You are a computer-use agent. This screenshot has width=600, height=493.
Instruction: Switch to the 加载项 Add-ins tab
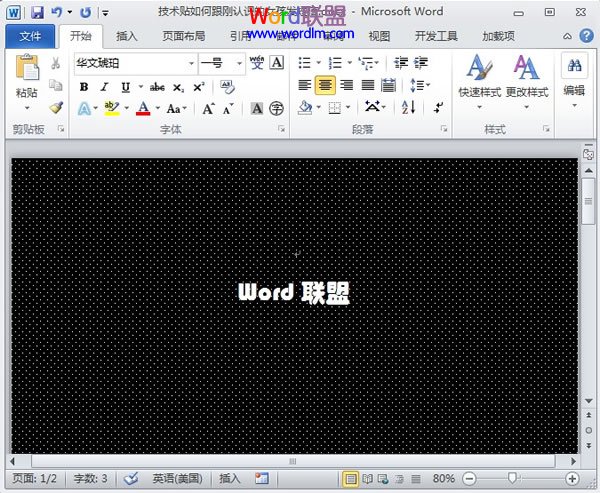tap(498, 36)
